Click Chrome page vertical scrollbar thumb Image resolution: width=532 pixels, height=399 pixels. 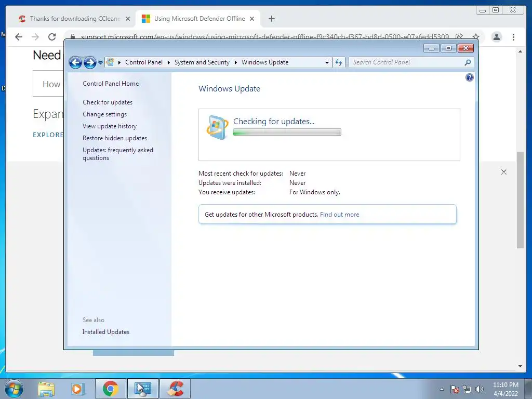point(520,200)
